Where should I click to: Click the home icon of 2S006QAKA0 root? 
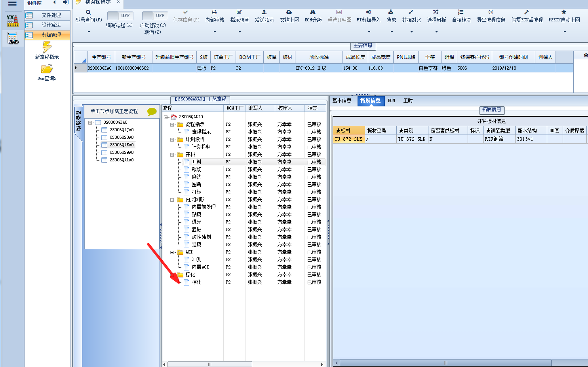(x=174, y=117)
